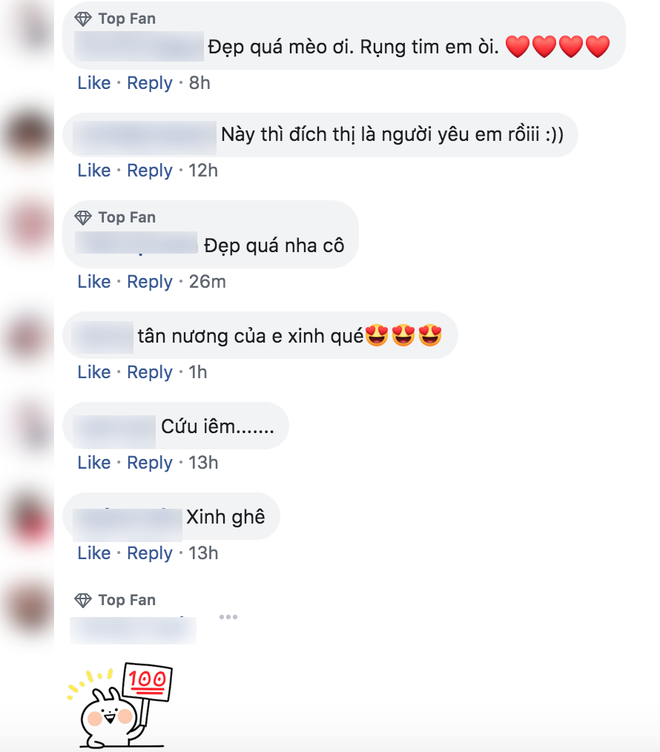The height and width of the screenshot is (752, 660).
Task: Open the 8h timestamp of the first comment
Action: point(200,83)
